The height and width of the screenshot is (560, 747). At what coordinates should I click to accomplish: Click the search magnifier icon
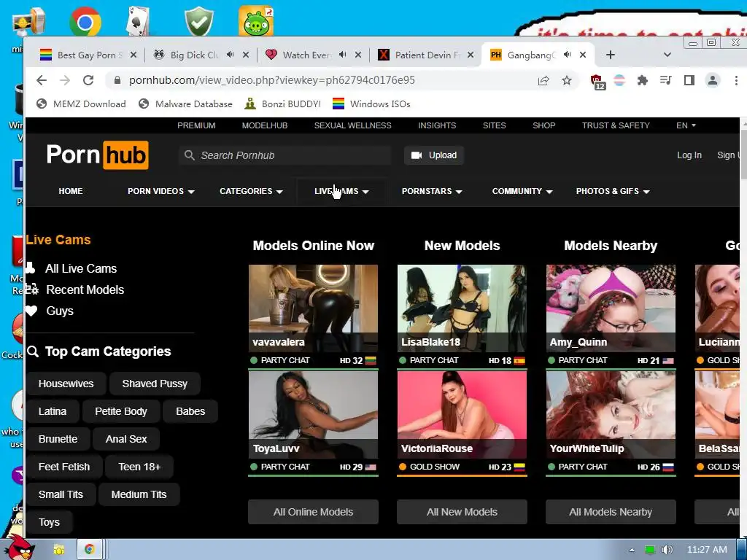189,155
